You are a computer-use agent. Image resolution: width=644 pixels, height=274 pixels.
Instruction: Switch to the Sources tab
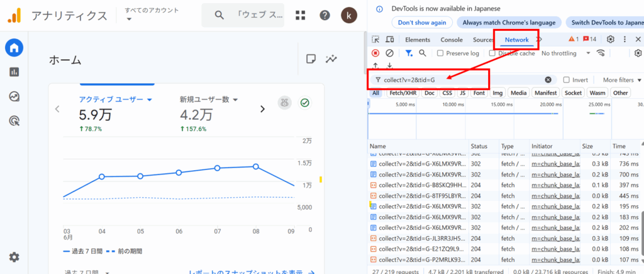coord(483,40)
